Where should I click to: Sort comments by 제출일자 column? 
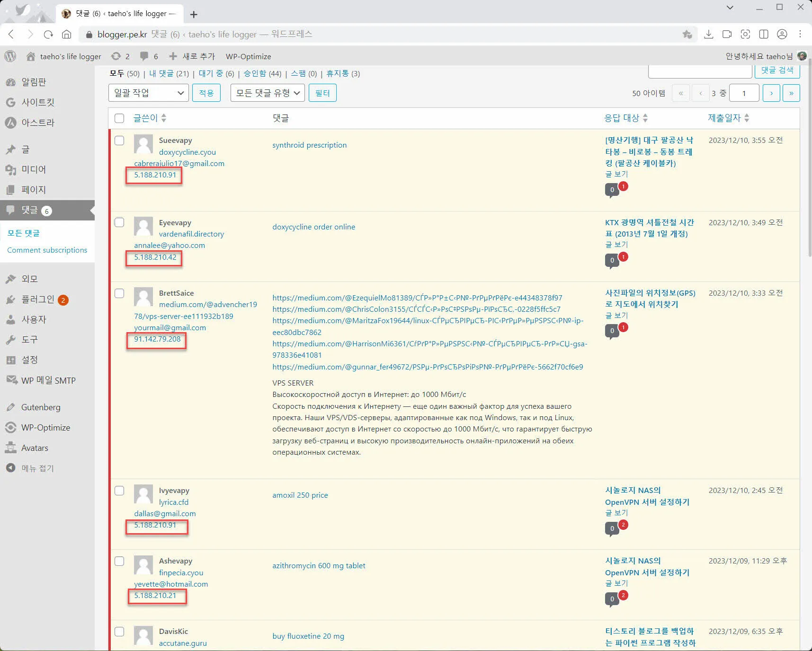[x=724, y=118]
